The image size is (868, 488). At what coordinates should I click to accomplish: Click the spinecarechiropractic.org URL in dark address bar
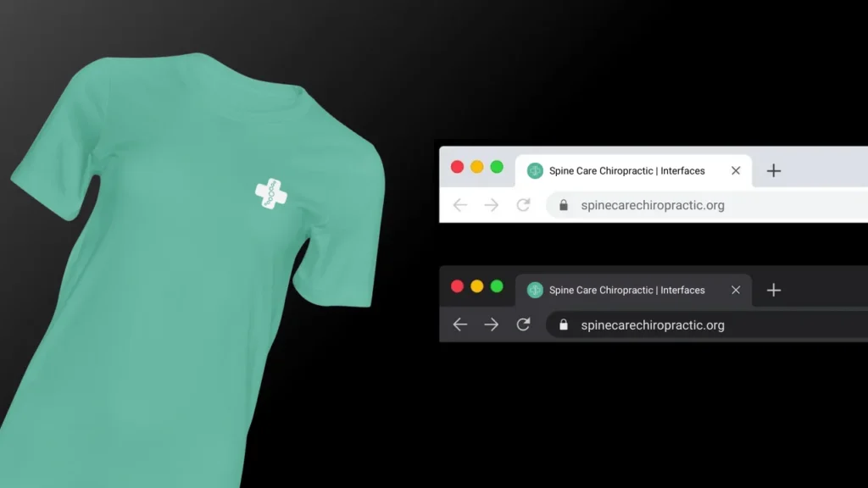(x=653, y=324)
